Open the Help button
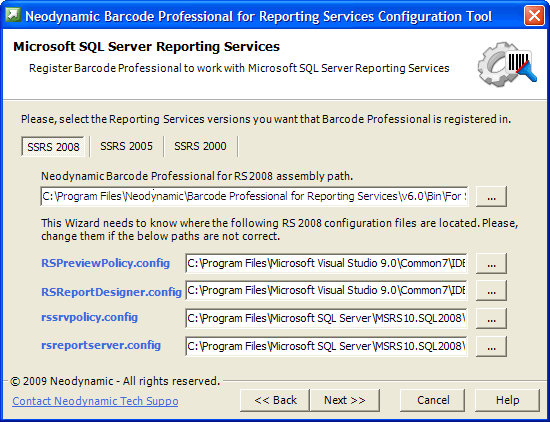 pyautogui.click(x=507, y=400)
